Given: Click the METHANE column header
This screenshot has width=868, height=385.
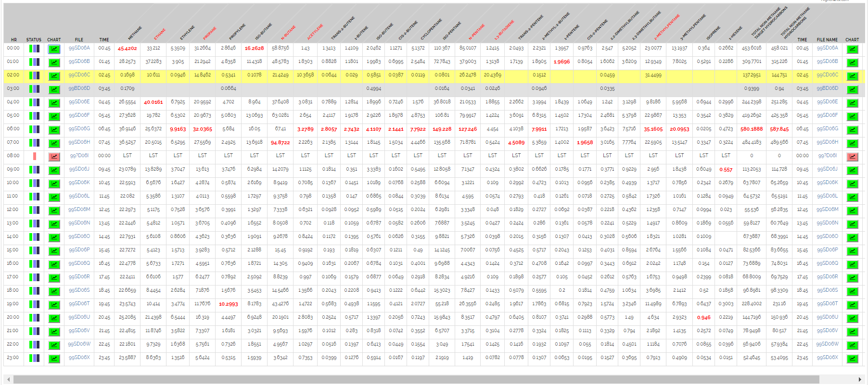Looking at the screenshot, I should click(x=135, y=33).
